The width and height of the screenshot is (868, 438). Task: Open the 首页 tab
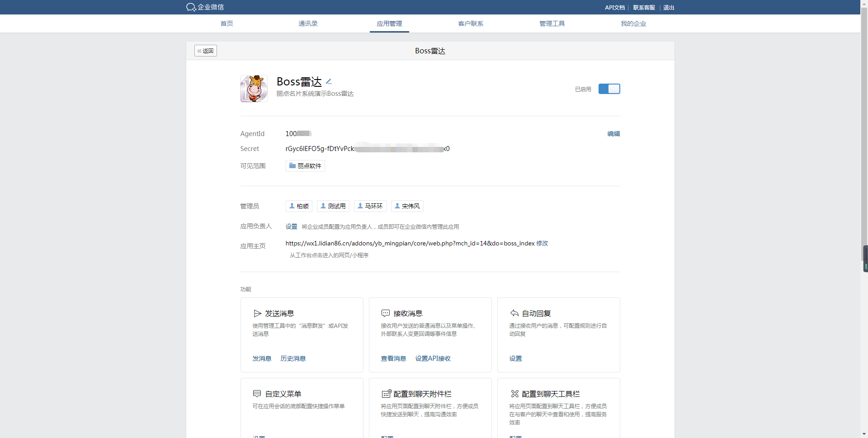(226, 24)
